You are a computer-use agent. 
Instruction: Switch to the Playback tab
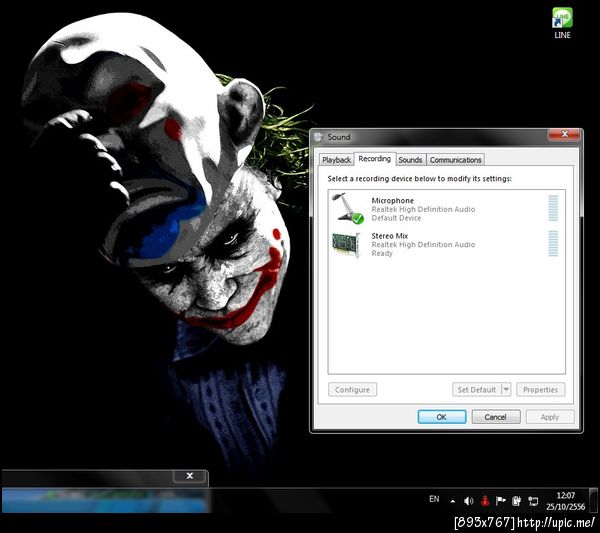pyautogui.click(x=336, y=160)
